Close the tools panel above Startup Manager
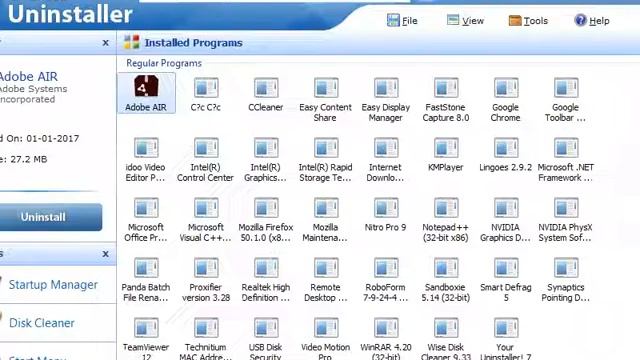Screen dimensions: 640x360 point(106,253)
